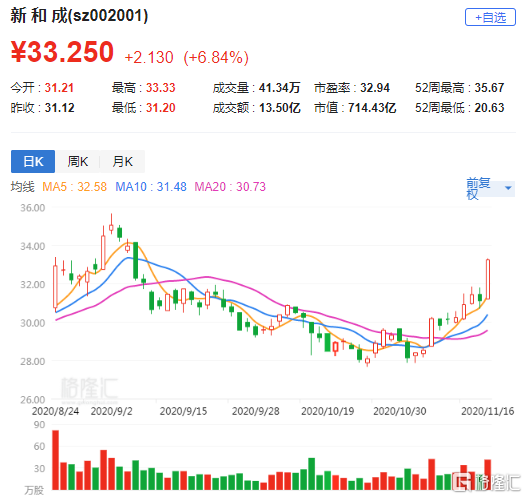Click the 2020/10/30 date axis label
This screenshot has width=527, height=499.
point(400,411)
